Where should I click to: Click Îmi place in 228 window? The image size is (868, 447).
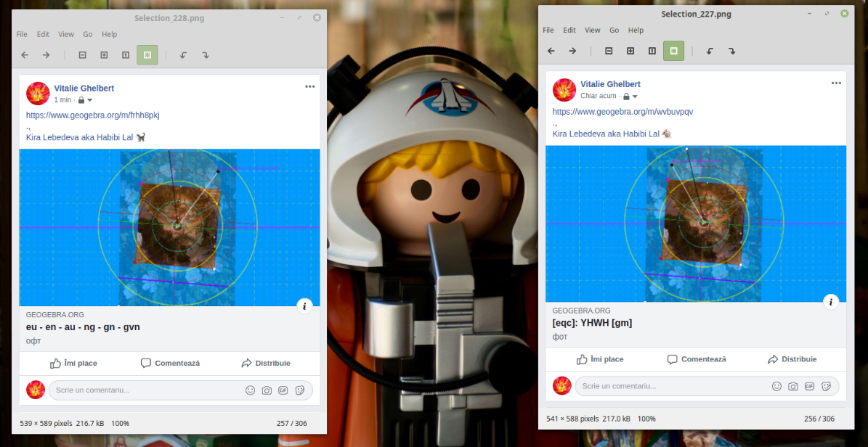click(x=73, y=364)
